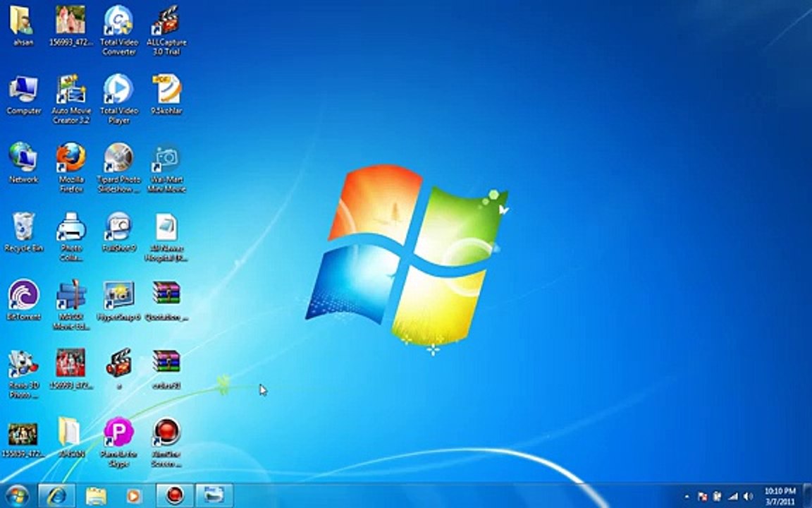Launch BitTorrent from the desktop
The image size is (812, 508).
coord(23,301)
